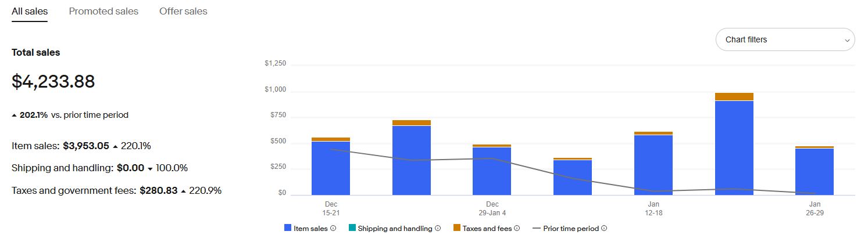Click the up arrow next to 202.1%
This screenshot has height=242, width=868.
pos(15,115)
